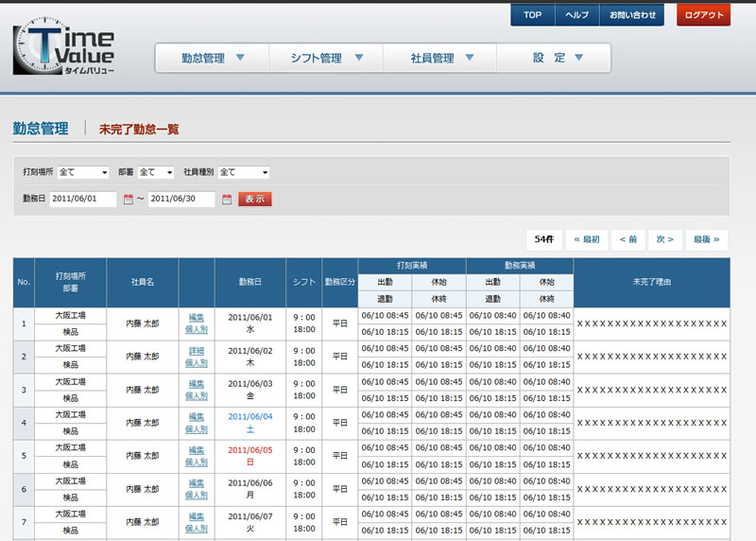Expand the 部署 select box

(156, 172)
